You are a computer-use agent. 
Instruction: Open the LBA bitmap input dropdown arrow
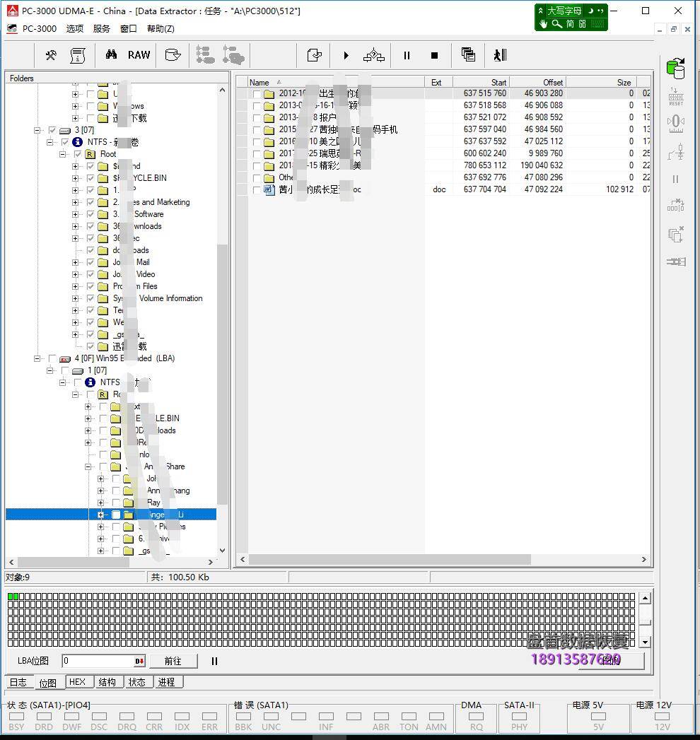pyautogui.click(x=139, y=662)
